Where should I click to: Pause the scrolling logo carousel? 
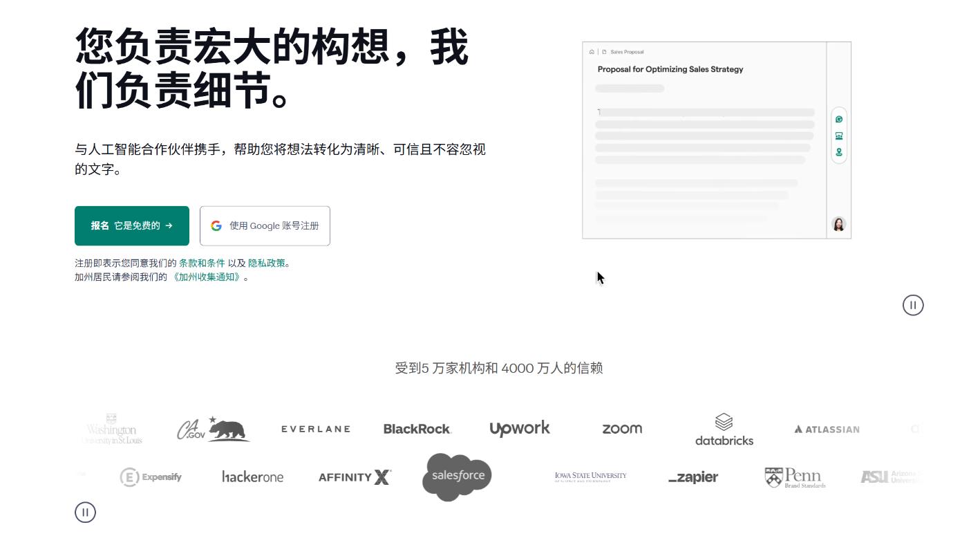(x=85, y=513)
